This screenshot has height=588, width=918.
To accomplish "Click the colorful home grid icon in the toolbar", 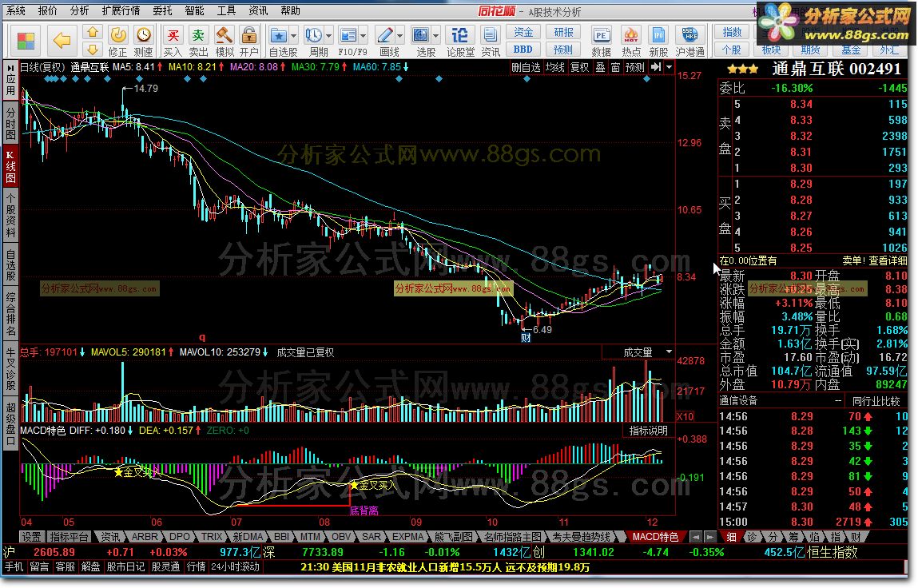I will (x=26, y=41).
